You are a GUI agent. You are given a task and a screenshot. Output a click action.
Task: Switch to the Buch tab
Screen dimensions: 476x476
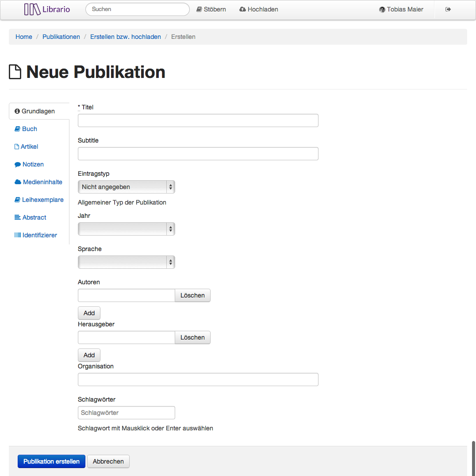tap(29, 129)
